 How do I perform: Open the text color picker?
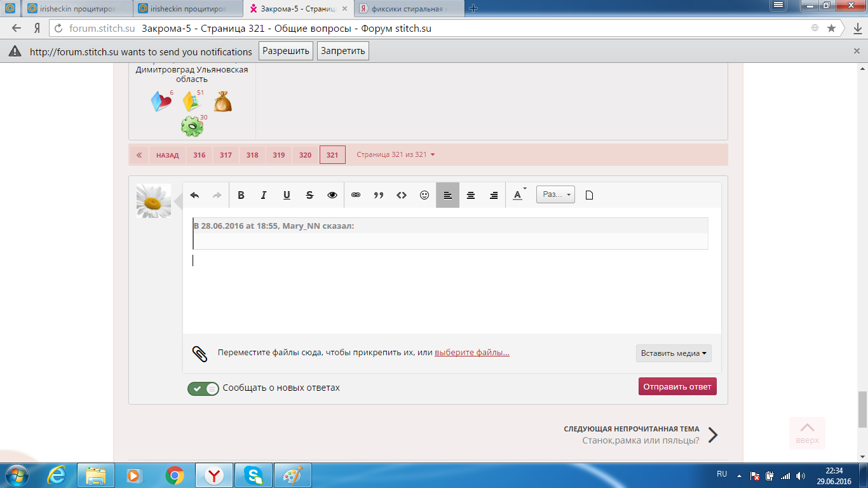[519, 195]
